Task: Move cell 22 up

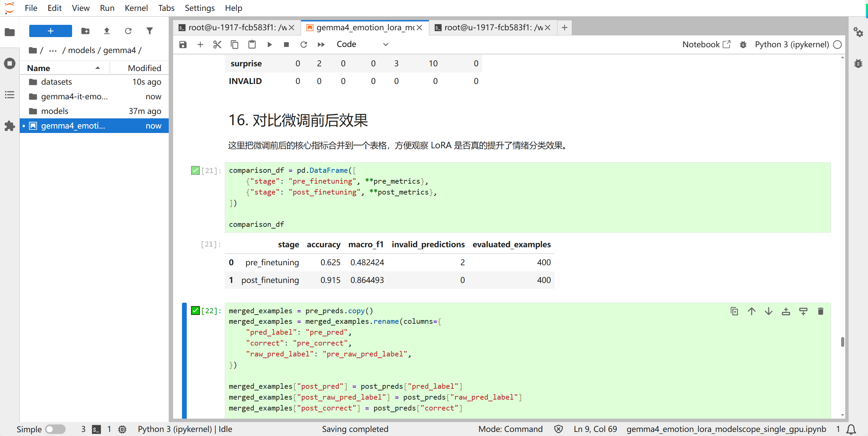Action: (x=752, y=311)
